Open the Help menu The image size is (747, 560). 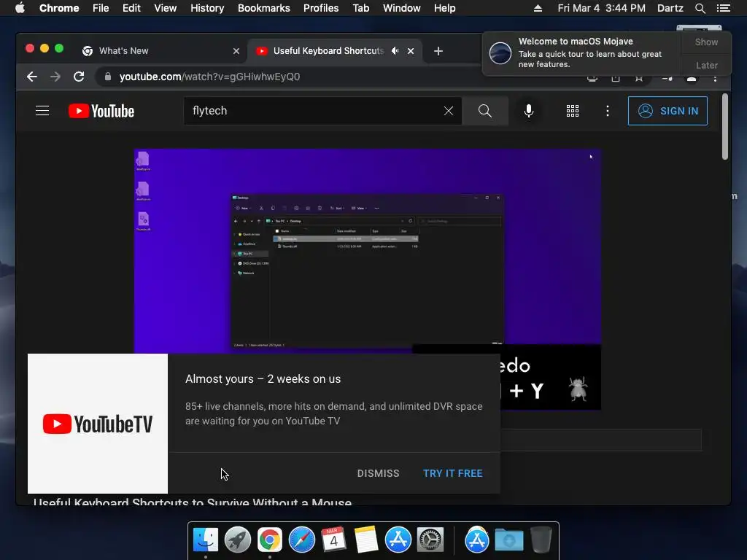[444, 8]
